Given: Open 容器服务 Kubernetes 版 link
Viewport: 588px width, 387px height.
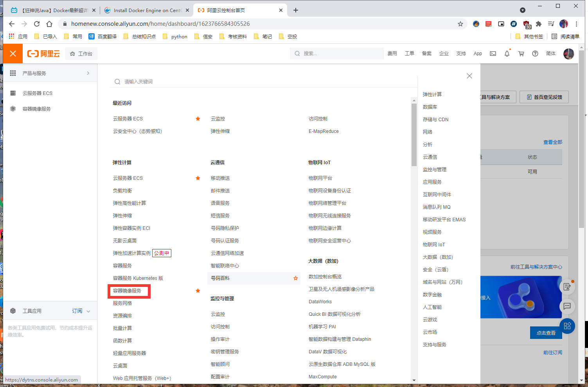Looking at the screenshot, I should click(138, 278).
